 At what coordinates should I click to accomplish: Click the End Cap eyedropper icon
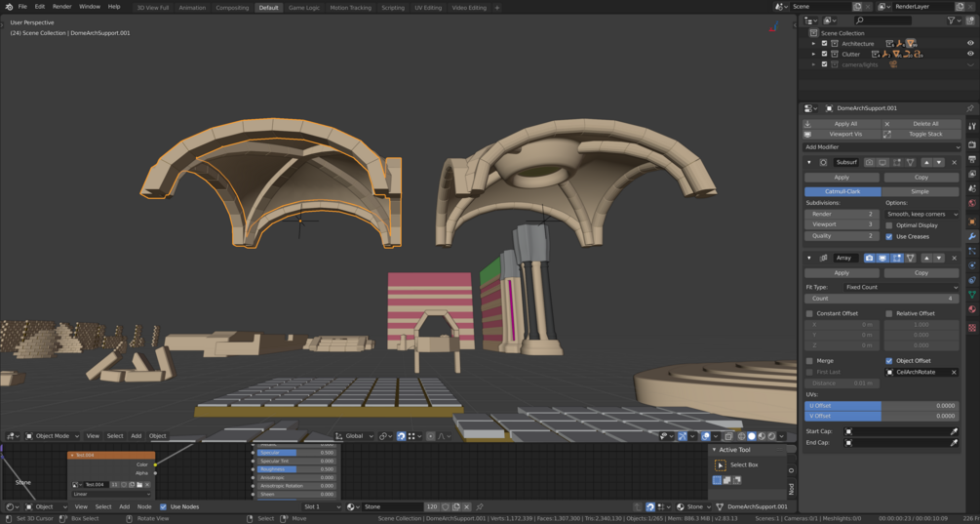tap(954, 442)
